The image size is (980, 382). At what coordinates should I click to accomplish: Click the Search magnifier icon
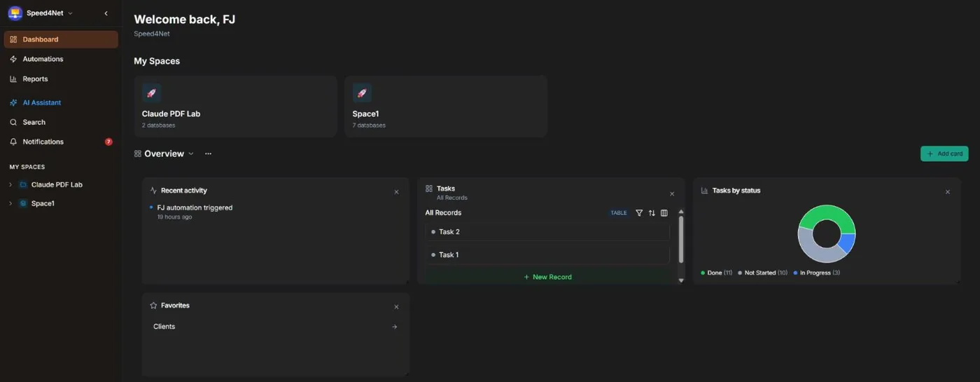click(x=13, y=122)
